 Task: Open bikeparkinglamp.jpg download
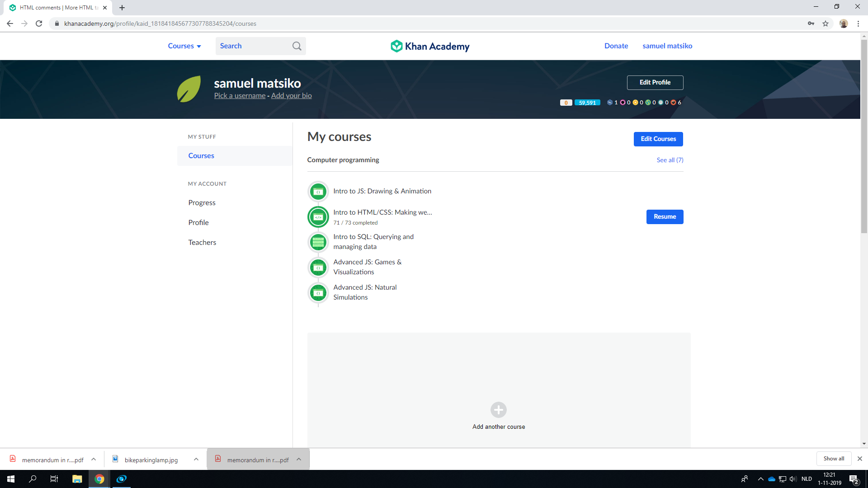(x=151, y=460)
